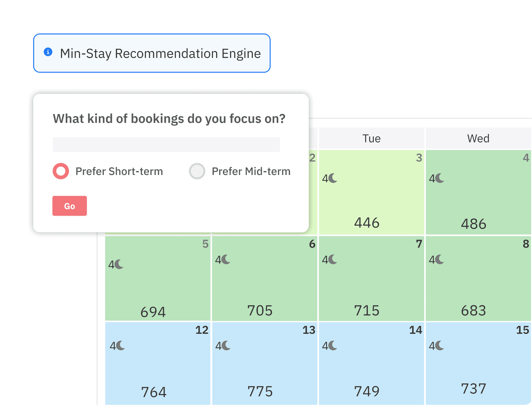Click the 749 price on day 14
The width and height of the screenshot is (532, 405).
tap(366, 391)
